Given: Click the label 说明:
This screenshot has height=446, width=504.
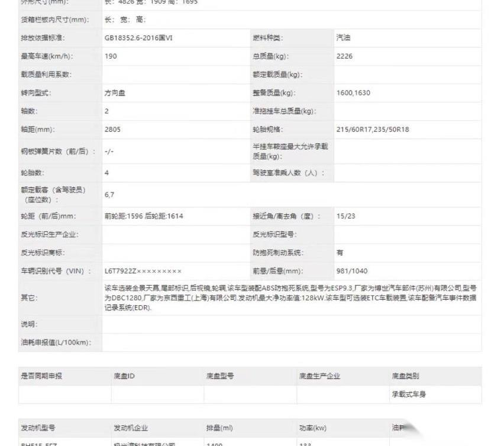Looking at the screenshot, I should [29, 324].
